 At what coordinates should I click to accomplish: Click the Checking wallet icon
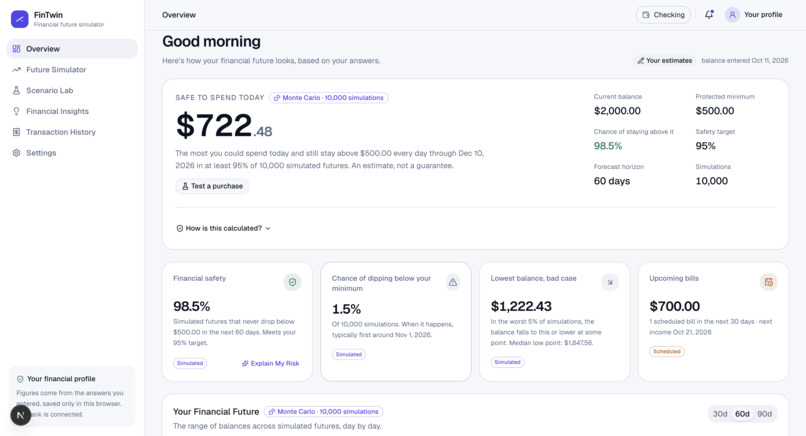(646, 15)
